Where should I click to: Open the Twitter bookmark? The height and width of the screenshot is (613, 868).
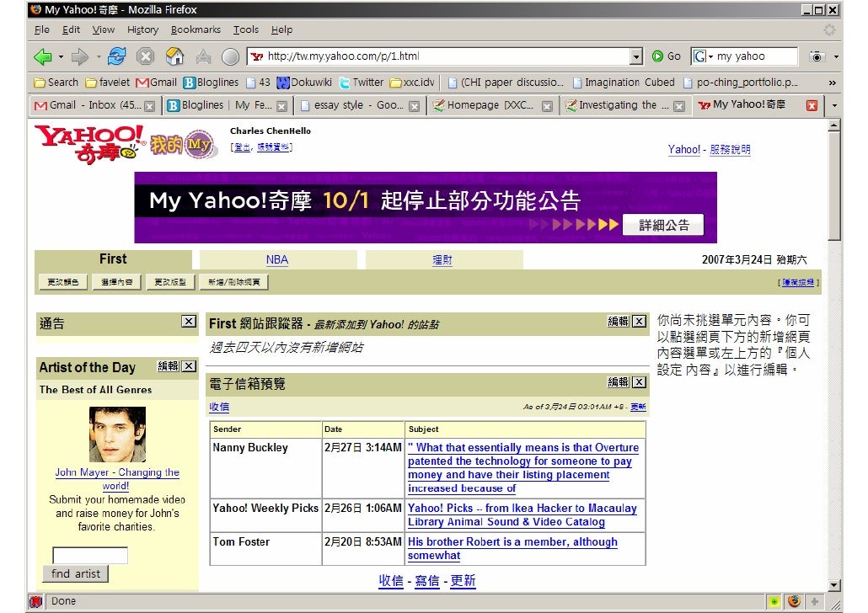pos(361,83)
